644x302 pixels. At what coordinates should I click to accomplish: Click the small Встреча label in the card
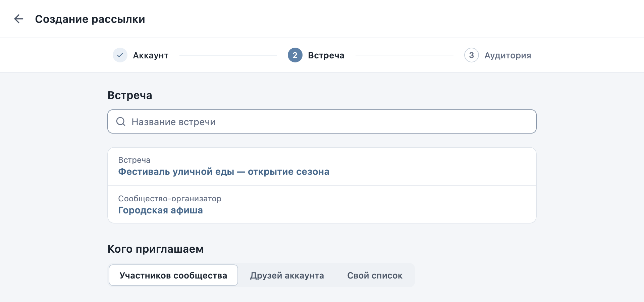click(x=134, y=160)
